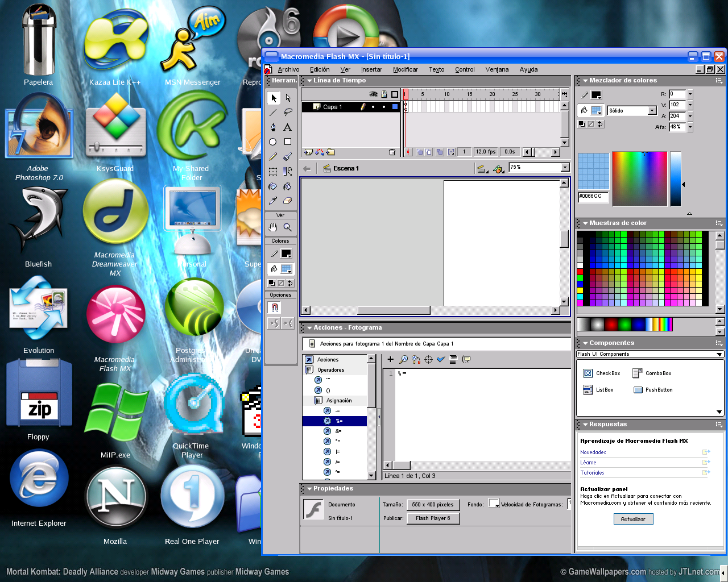Select the black Arrow selection tool
728x582 pixels.
(274, 98)
